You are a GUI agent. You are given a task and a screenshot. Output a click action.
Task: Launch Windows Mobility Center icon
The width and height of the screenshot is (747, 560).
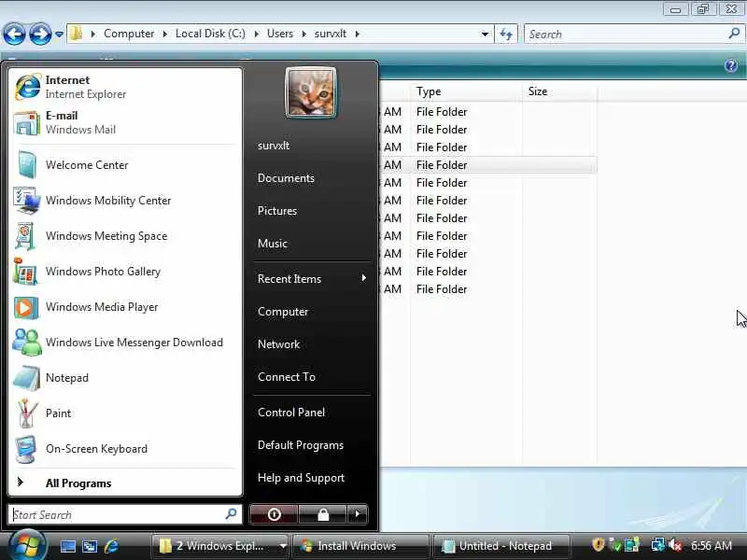26,201
